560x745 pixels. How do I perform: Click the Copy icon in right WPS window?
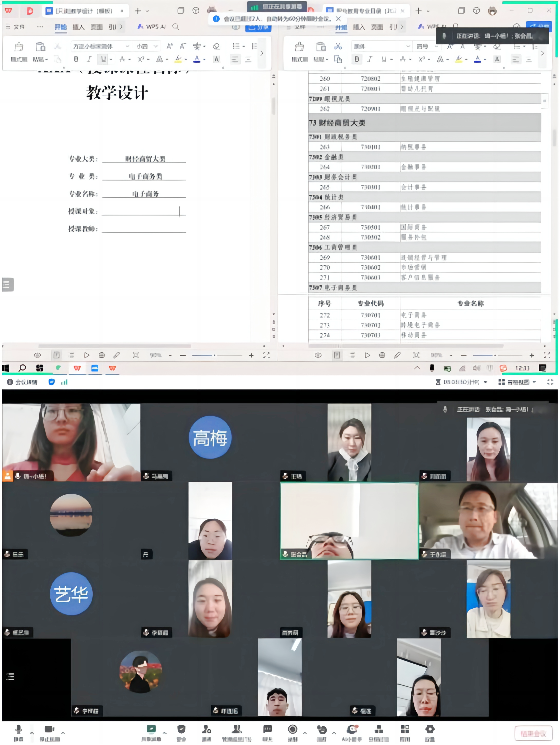coord(338,59)
